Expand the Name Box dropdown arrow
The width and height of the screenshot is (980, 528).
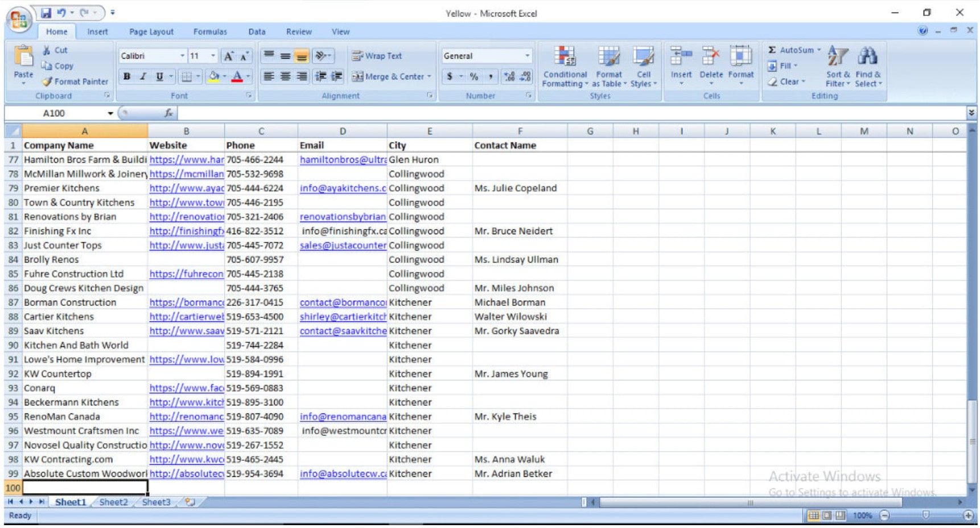(x=110, y=113)
